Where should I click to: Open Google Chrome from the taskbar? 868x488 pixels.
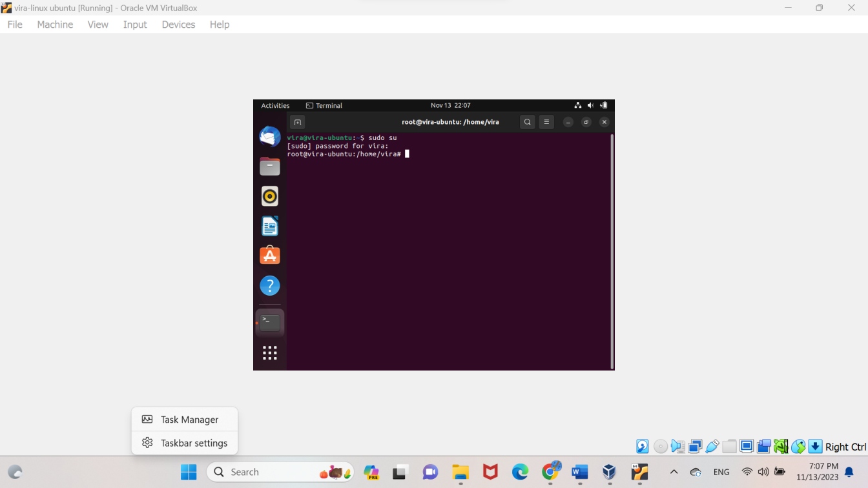(551, 473)
